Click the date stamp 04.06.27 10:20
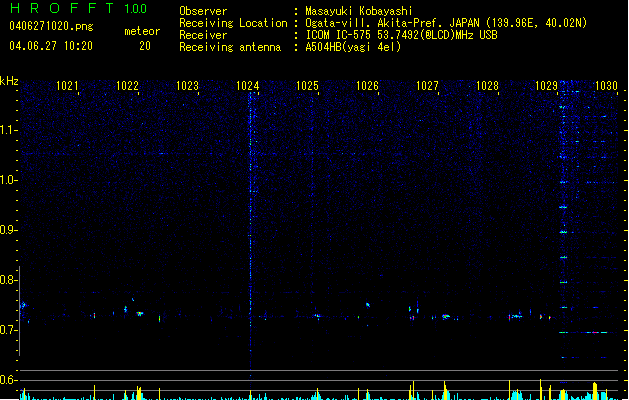 (x=51, y=46)
